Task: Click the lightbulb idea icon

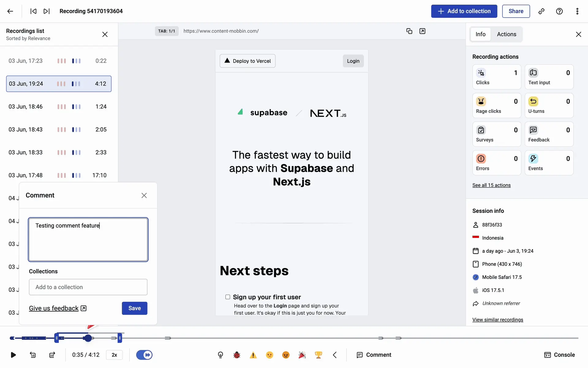Action: (221, 355)
